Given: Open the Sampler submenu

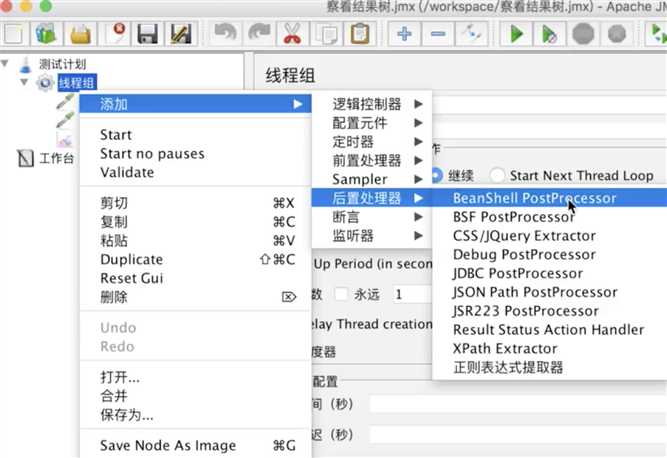Looking at the screenshot, I should coord(372,179).
